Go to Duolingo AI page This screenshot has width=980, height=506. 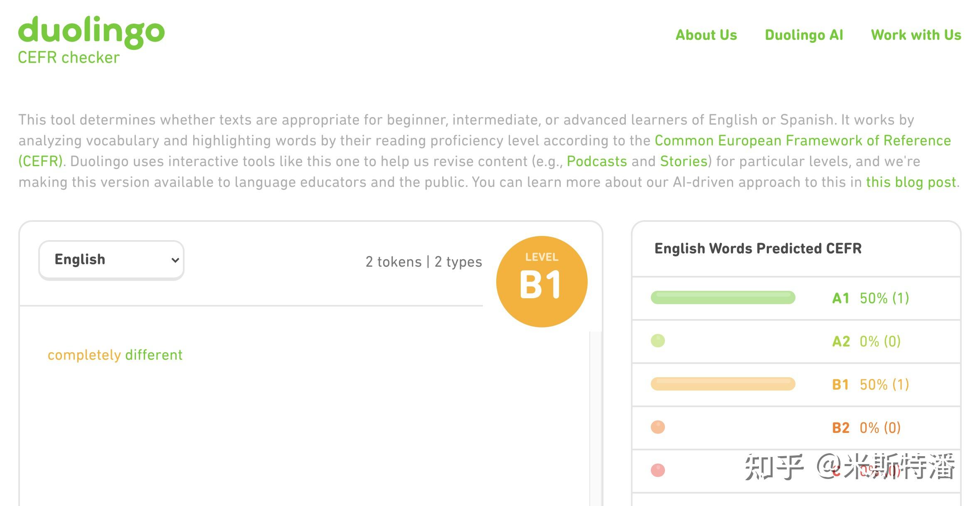tap(804, 35)
